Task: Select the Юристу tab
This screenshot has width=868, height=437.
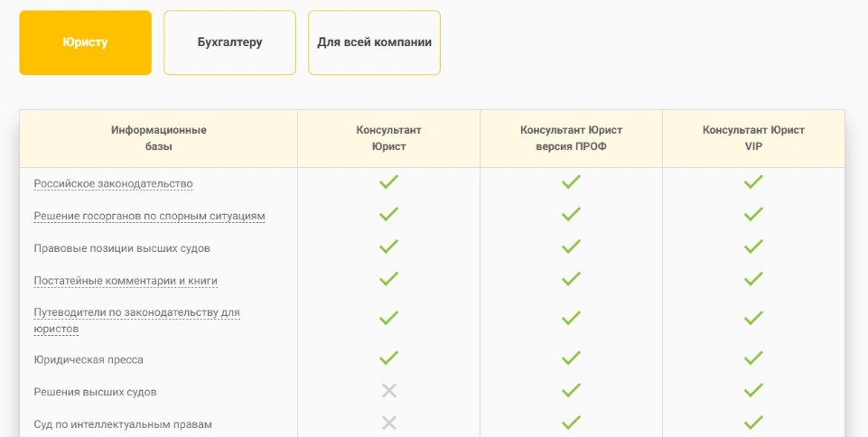Action: (86, 42)
